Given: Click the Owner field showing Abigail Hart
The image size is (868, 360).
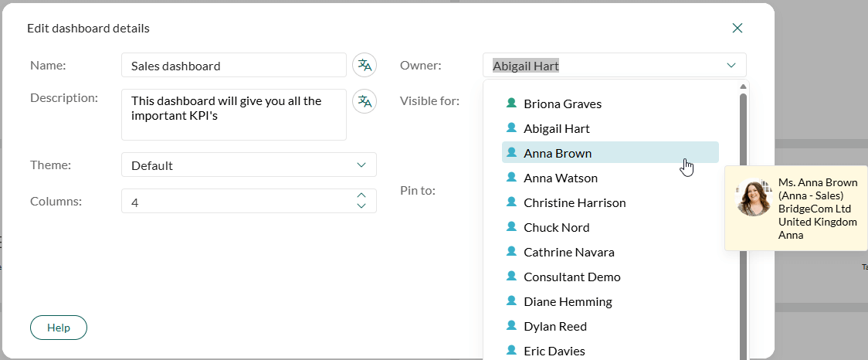Looking at the screenshot, I should pos(615,66).
